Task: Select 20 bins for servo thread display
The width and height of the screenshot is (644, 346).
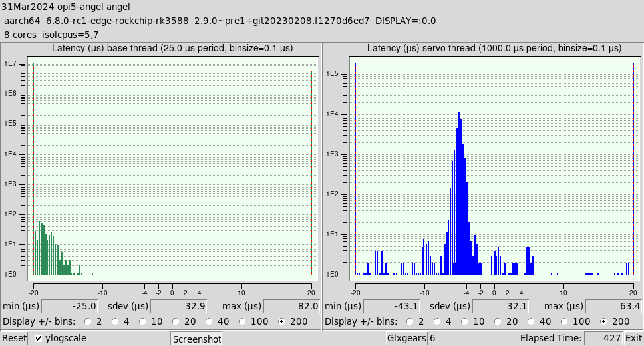Action: (x=498, y=321)
